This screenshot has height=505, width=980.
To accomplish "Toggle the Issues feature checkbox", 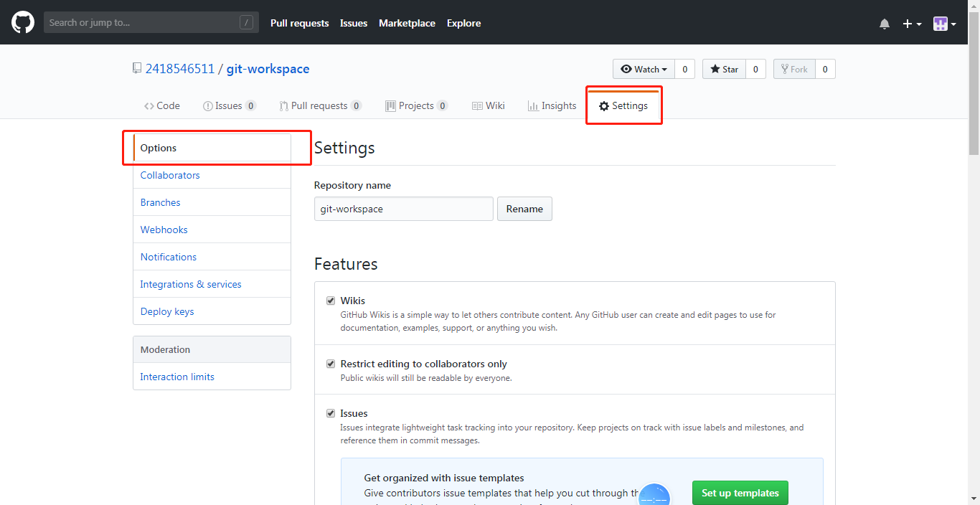I will (331, 413).
